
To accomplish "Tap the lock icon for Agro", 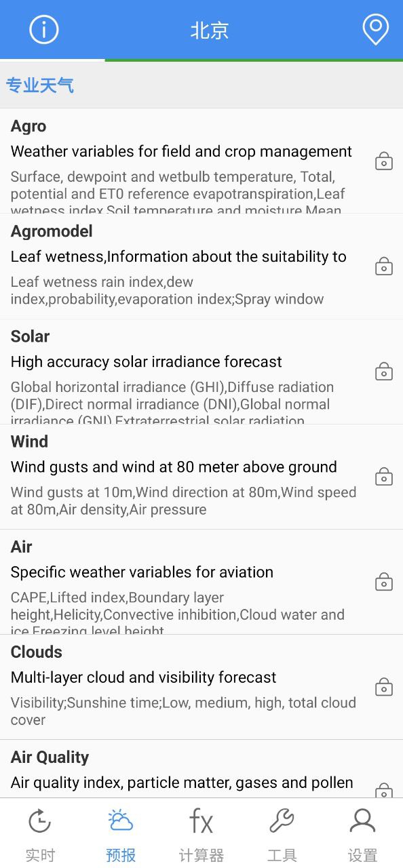I will pos(384,161).
